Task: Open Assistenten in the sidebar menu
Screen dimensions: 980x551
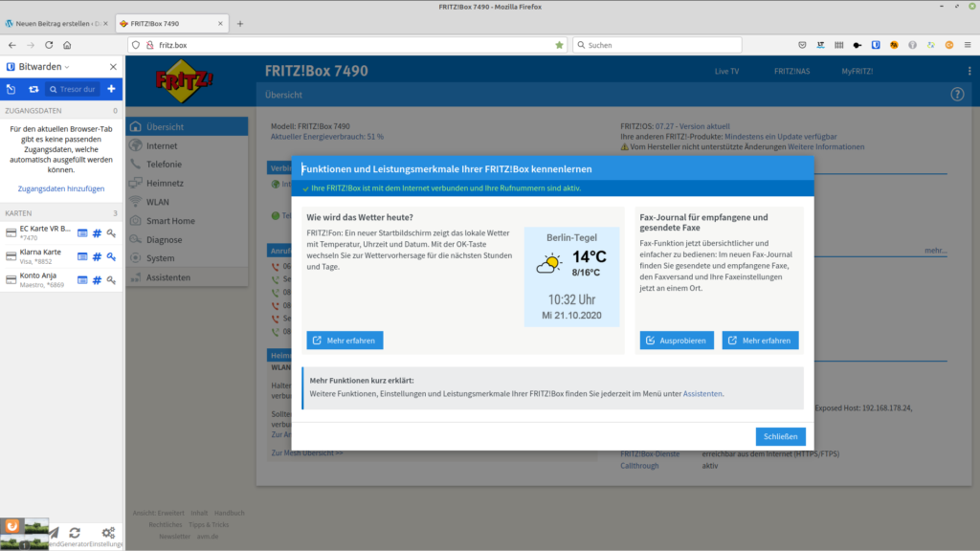Action: pyautogui.click(x=187, y=277)
